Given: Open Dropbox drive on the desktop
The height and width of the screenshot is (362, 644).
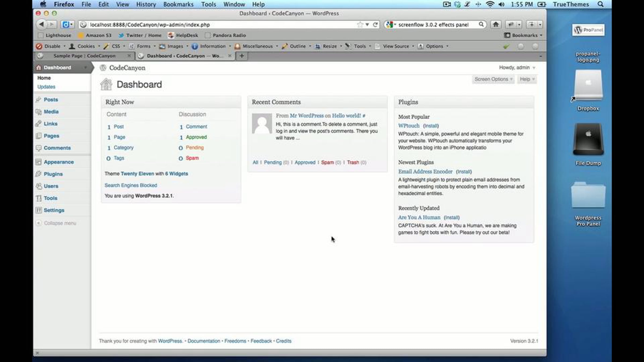Looking at the screenshot, I should tap(588, 90).
